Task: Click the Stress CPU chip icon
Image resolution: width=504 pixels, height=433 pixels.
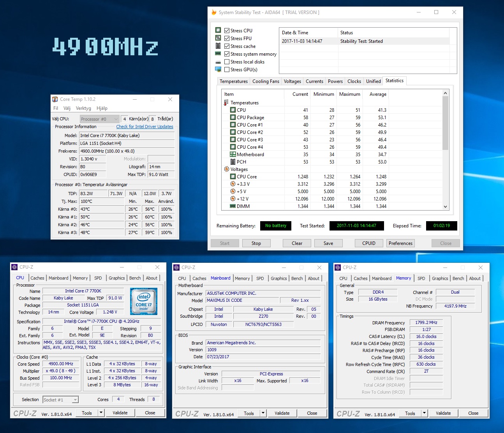Action: point(218,30)
